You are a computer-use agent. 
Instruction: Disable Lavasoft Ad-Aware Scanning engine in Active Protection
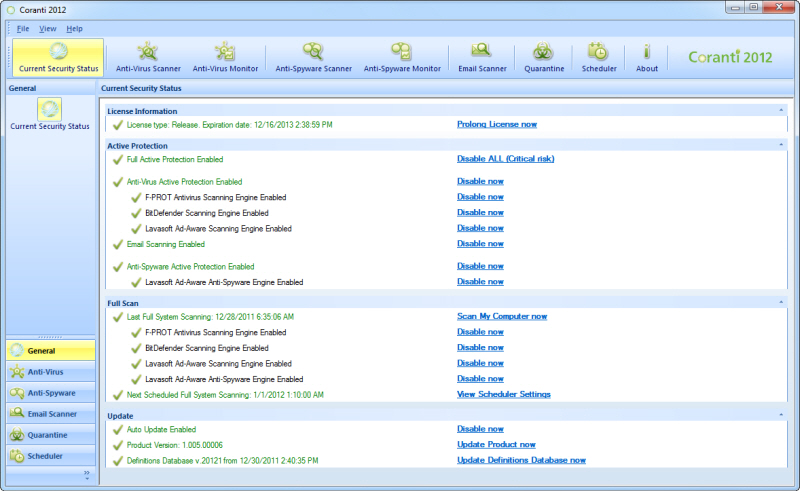[480, 228]
